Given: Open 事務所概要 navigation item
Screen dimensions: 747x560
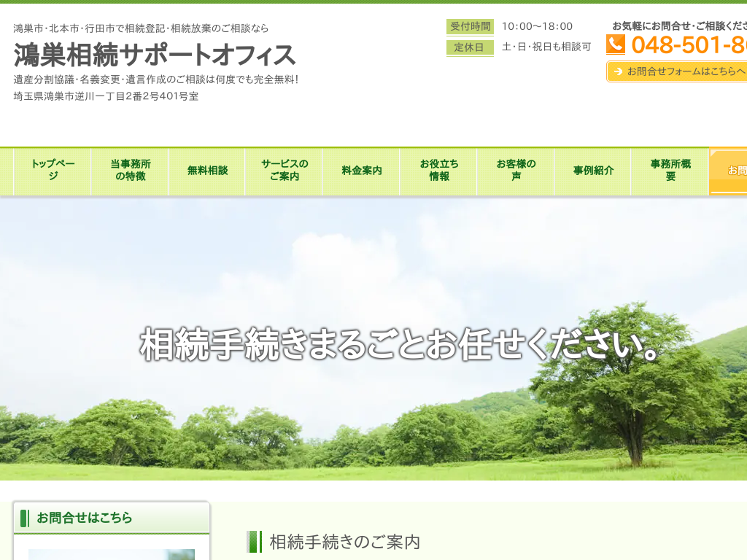Looking at the screenshot, I should [670, 171].
